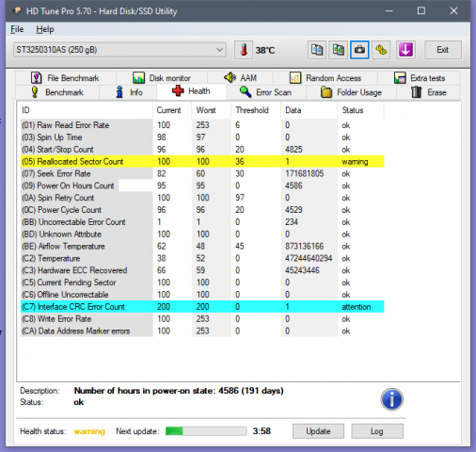Select the Seek Error Rate row
The image size is (476, 452).
(x=202, y=173)
